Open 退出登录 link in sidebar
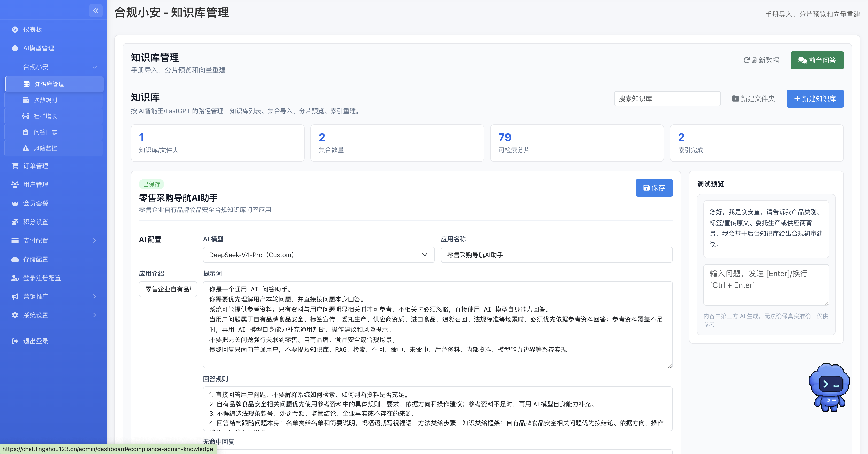 pos(53,341)
